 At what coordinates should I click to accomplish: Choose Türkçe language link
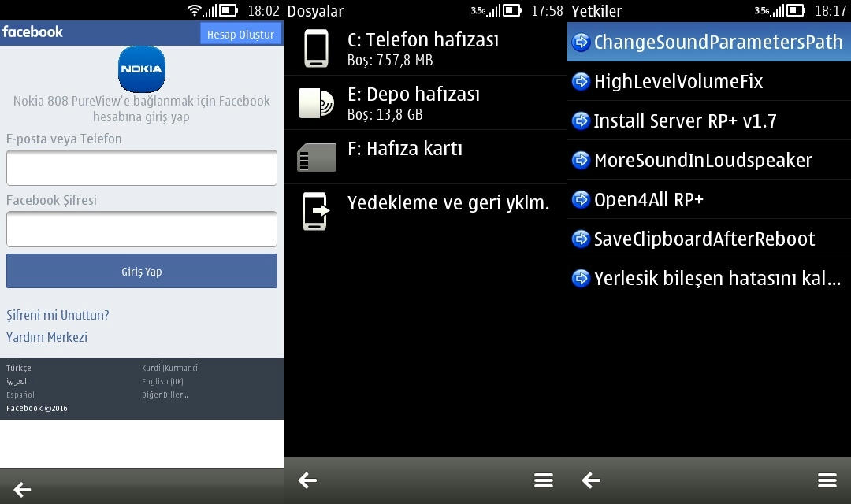(x=19, y=368)
